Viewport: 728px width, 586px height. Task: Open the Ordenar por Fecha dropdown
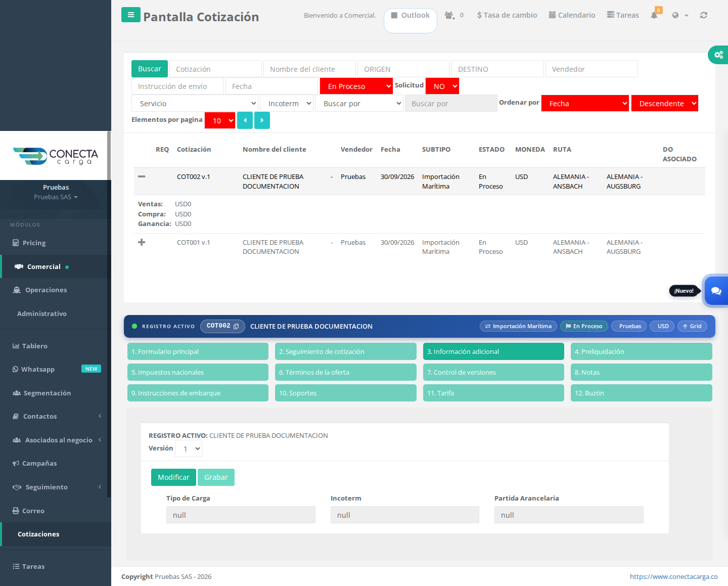(585, 103)
